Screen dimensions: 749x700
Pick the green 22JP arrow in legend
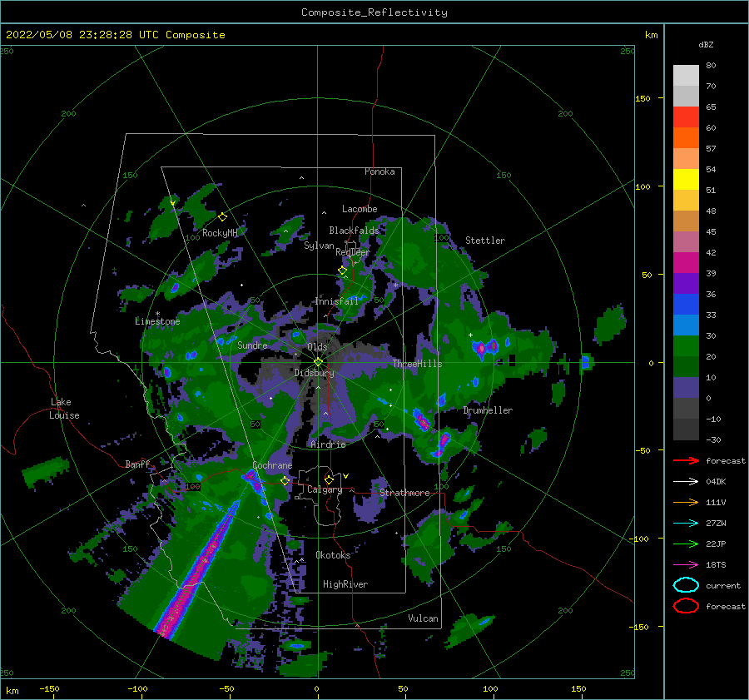(686, 544)
